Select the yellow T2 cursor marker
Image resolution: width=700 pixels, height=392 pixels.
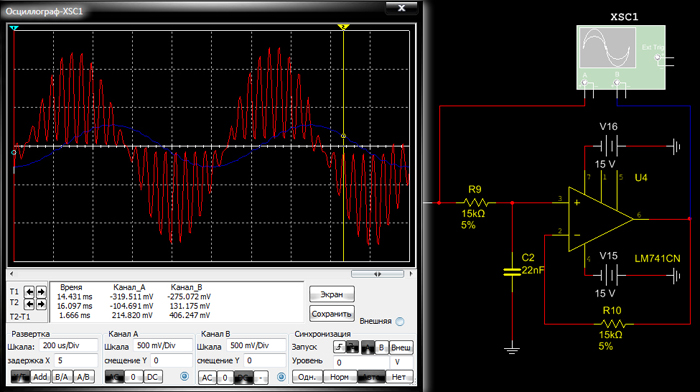(x=343, y=27)
